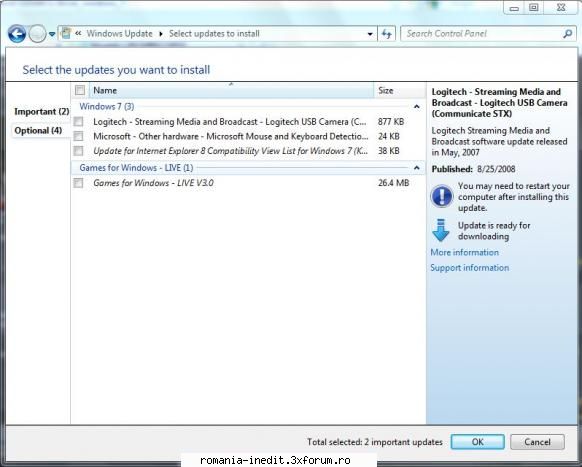Click the 38 KB size value
Screen dimensions: 582x467
pos(389,151)
